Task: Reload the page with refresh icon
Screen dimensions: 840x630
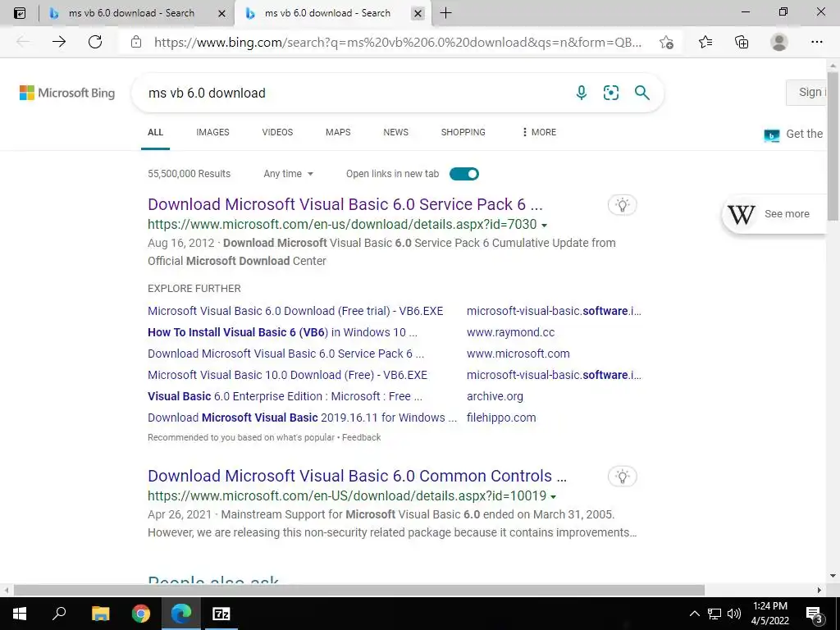Action: (x=95, y=42)
